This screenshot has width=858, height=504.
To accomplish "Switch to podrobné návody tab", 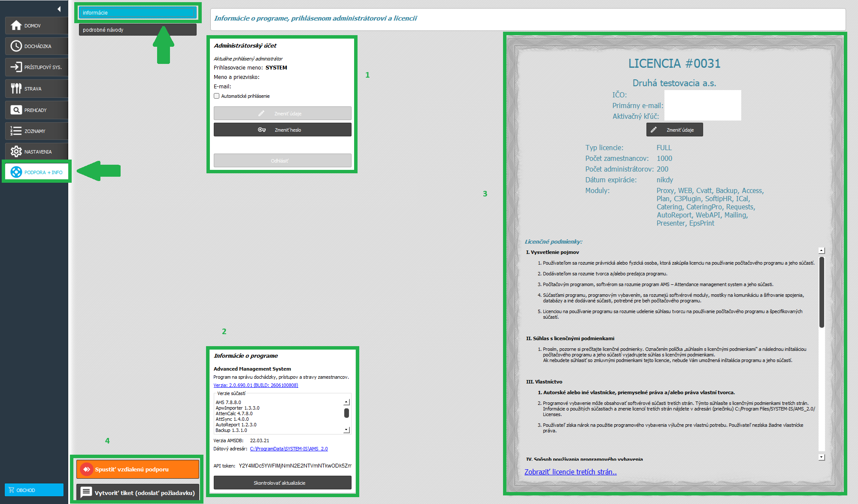I will [138, 30].
